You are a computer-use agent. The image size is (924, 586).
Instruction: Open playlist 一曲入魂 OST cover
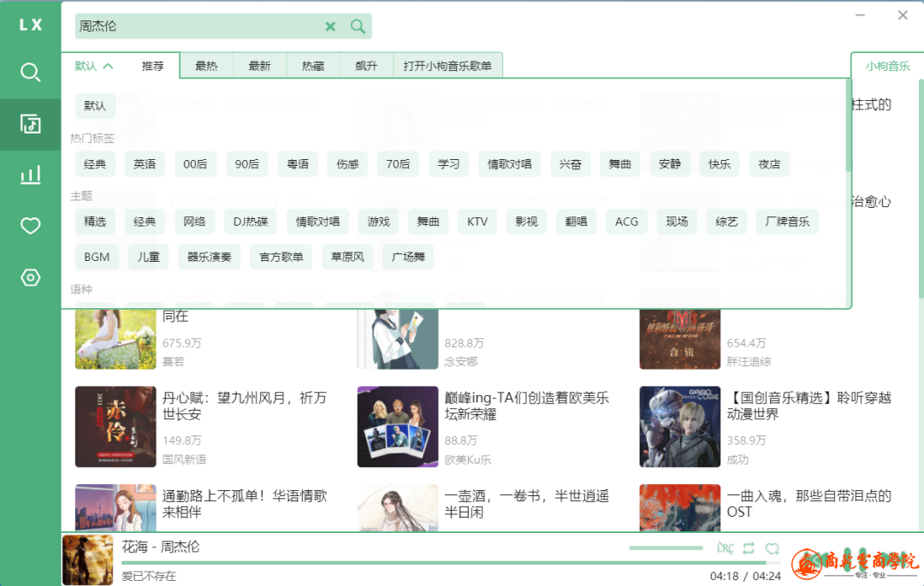click(x=680, y=507)
